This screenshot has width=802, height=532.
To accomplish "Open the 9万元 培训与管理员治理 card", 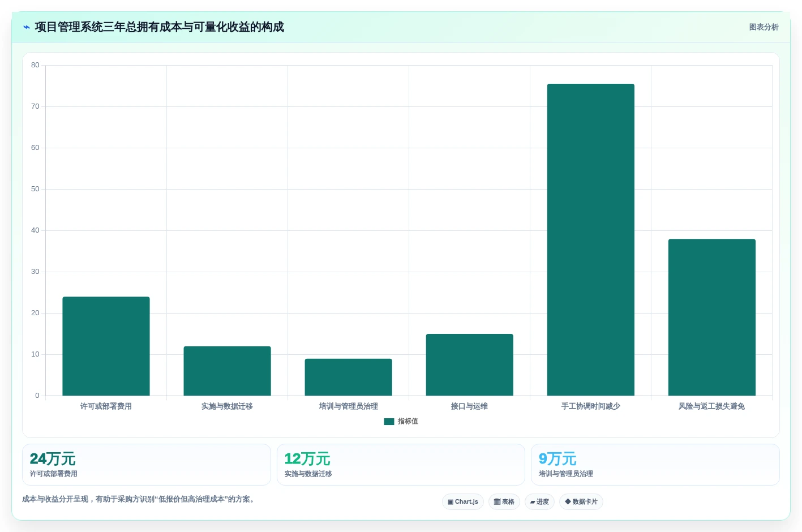I will [x=655, y=465].
